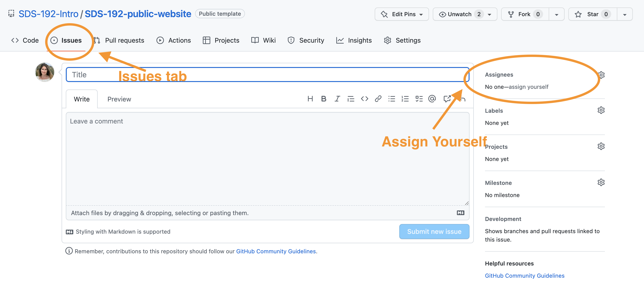644x284 pixels.
Task: Switch to the Preview tab
Action: 119,99
